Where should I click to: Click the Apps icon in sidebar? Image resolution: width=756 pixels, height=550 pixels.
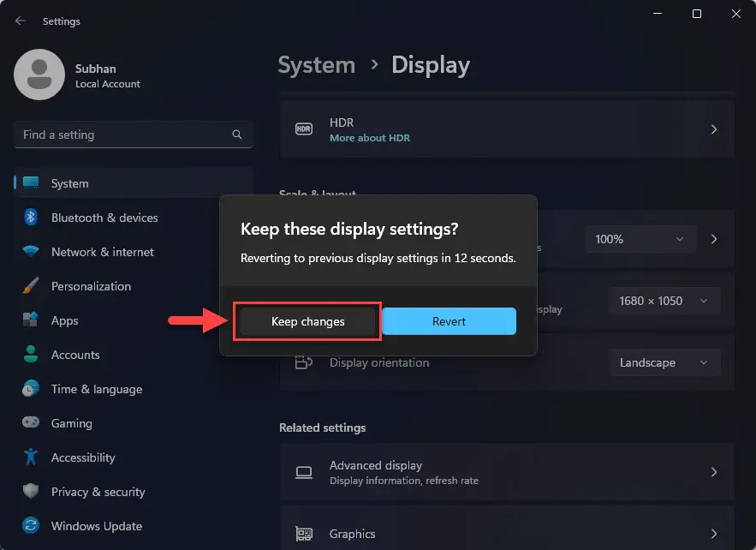click(31, 320)
